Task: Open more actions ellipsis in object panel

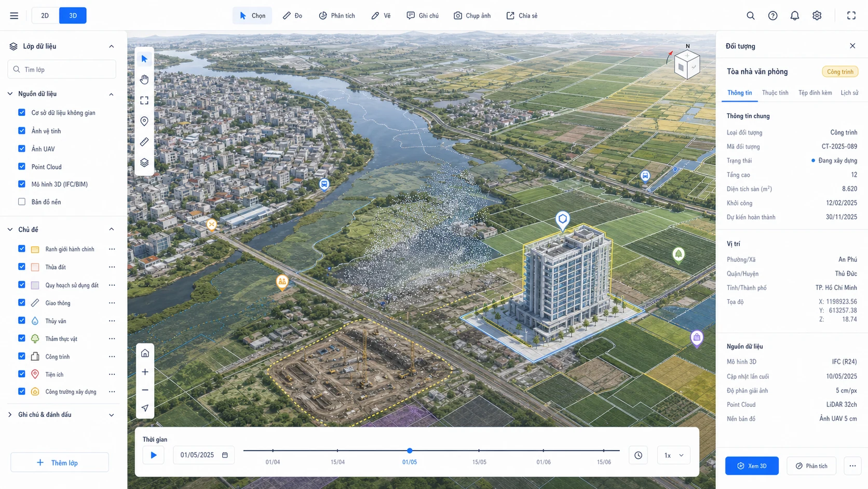Action: point(852,466)
